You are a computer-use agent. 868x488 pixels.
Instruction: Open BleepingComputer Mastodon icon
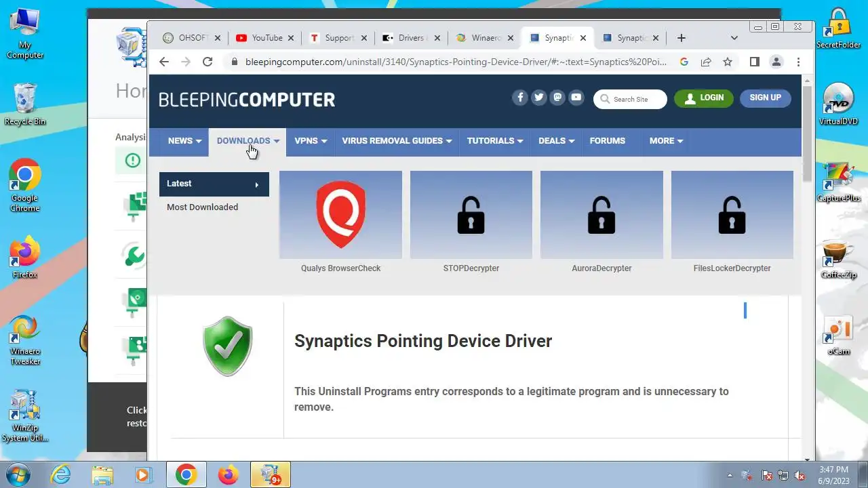coord(557,98)
